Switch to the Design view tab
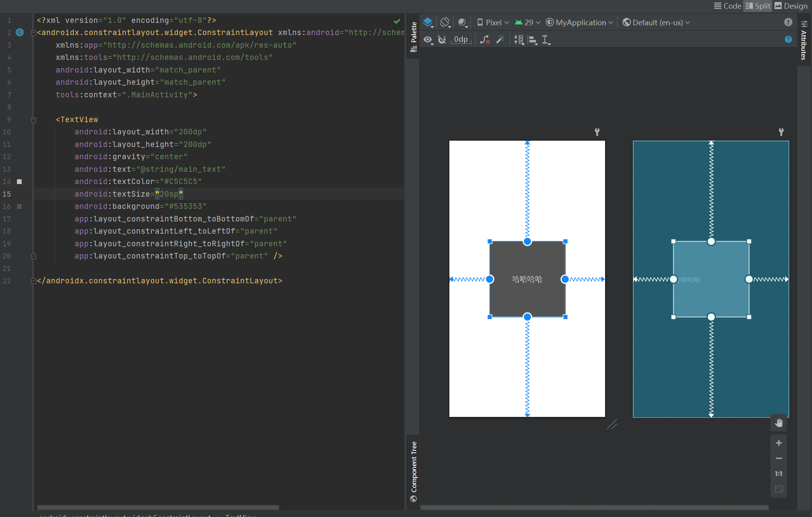Screen dimensions: 812x517 coord(791,6)
